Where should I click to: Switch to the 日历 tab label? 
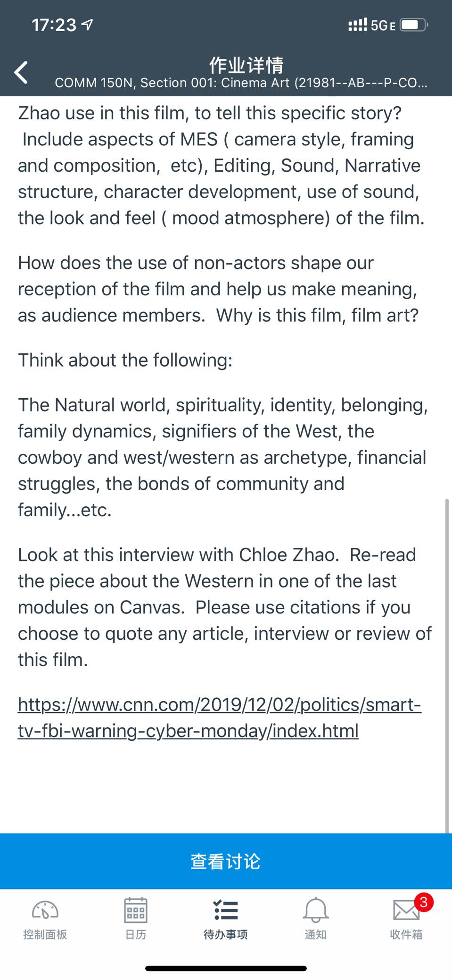pos(135,934)
